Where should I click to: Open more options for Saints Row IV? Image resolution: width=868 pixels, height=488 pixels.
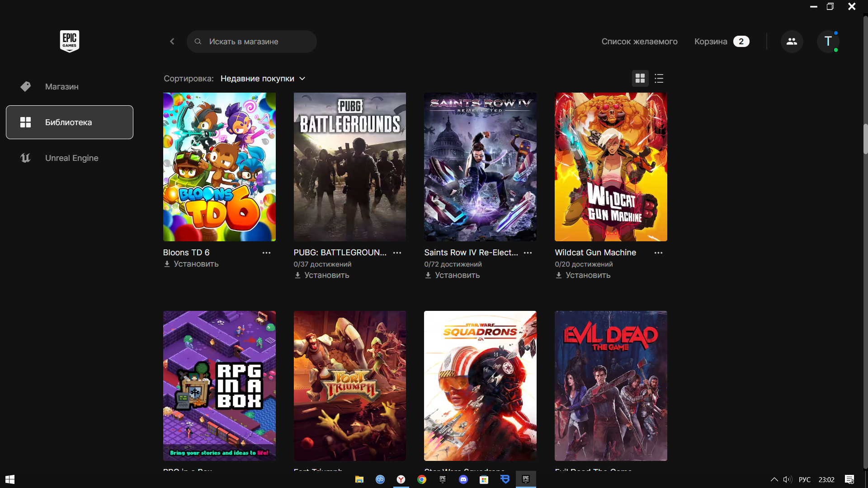click(x=528, y=253)
